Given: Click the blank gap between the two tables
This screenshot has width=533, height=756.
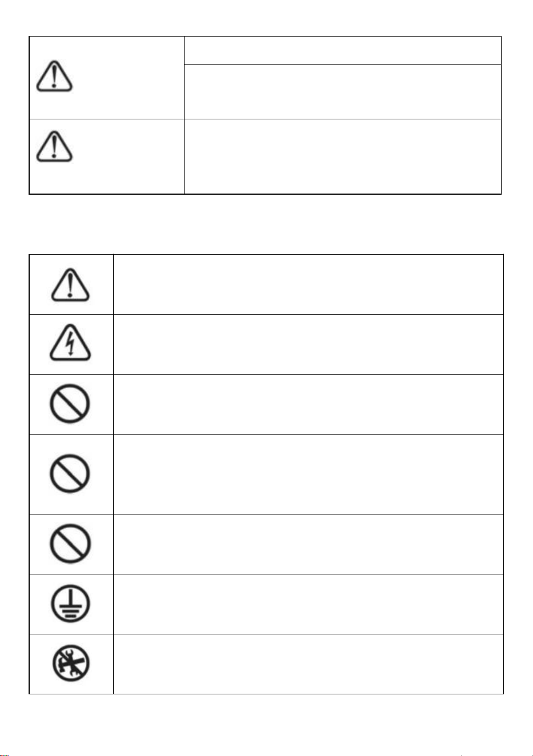Looking at the screenshot, I should (x=266, y=224).
